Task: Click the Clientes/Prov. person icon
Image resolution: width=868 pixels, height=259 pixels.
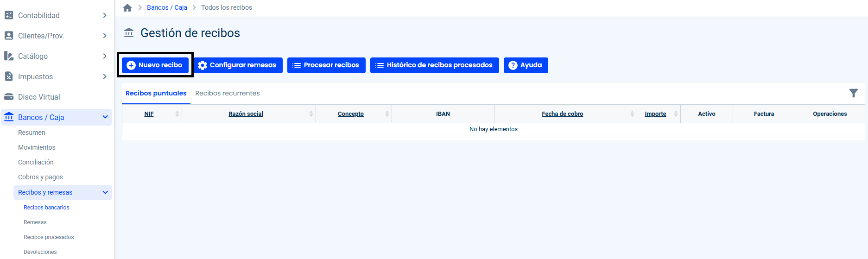Action: tap(9, 36)
